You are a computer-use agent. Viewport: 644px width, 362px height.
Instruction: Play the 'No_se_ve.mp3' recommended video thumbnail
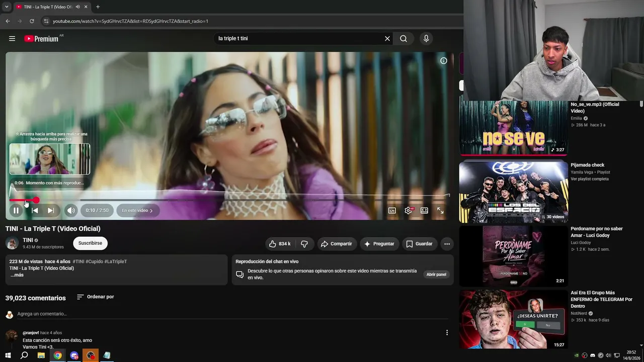(513, 128)
